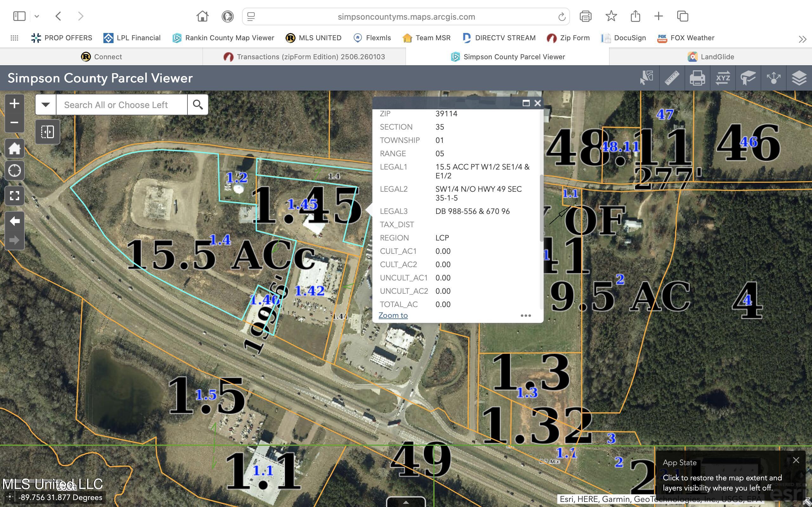Click the Search All input field

click(121, 105)
